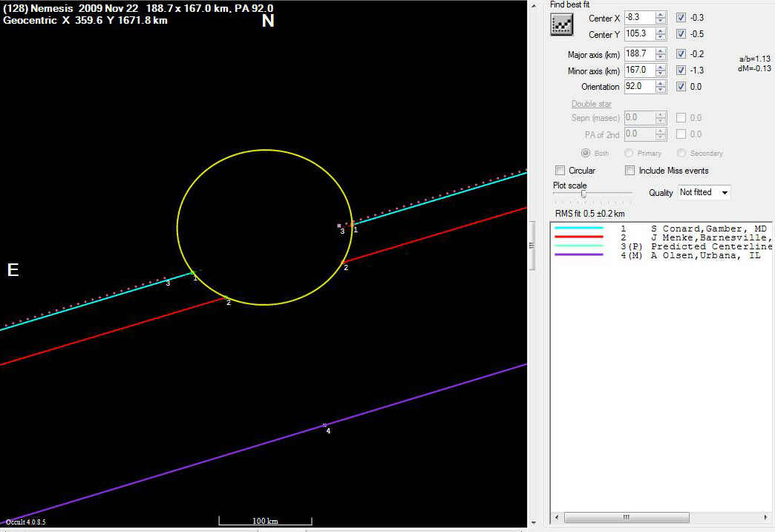Image resolution: width=775 pixels, height=532 pixels.
Task: Toggle the PA of 2nd checkbox
Action: pos(681,134)
